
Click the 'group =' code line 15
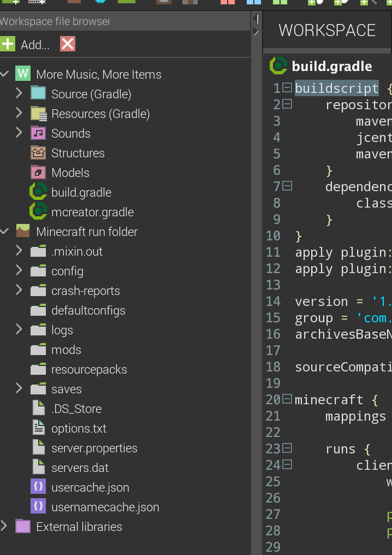coord(343,318)
